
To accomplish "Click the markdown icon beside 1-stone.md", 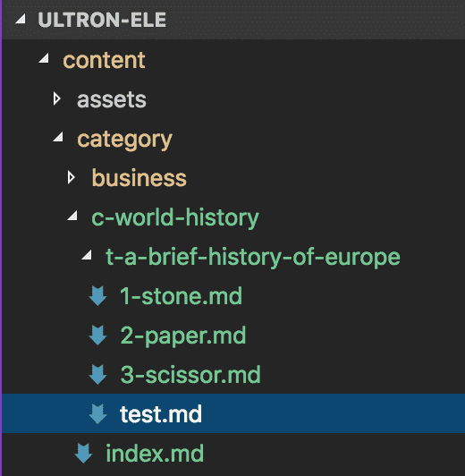I will (x=97, y=295).
